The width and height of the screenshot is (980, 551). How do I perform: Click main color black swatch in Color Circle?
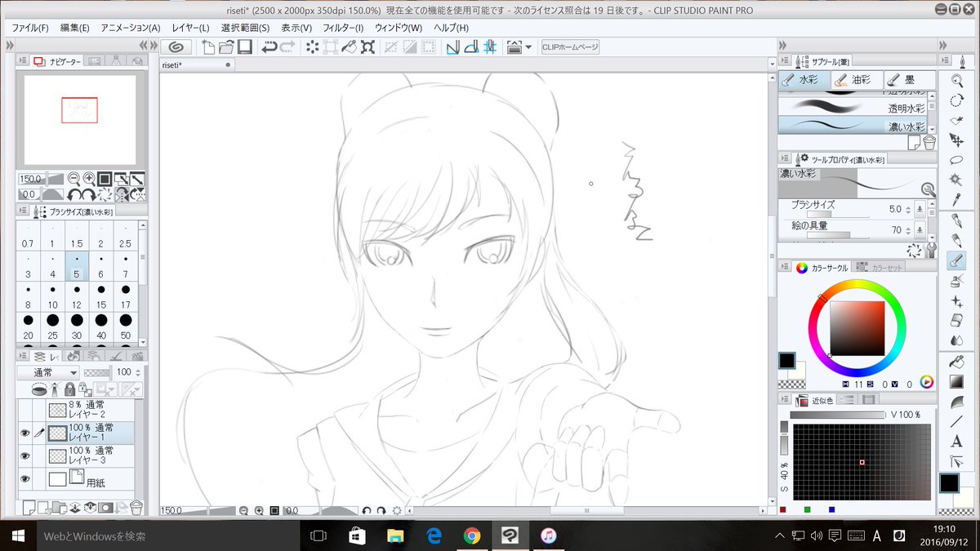point(787,361)
